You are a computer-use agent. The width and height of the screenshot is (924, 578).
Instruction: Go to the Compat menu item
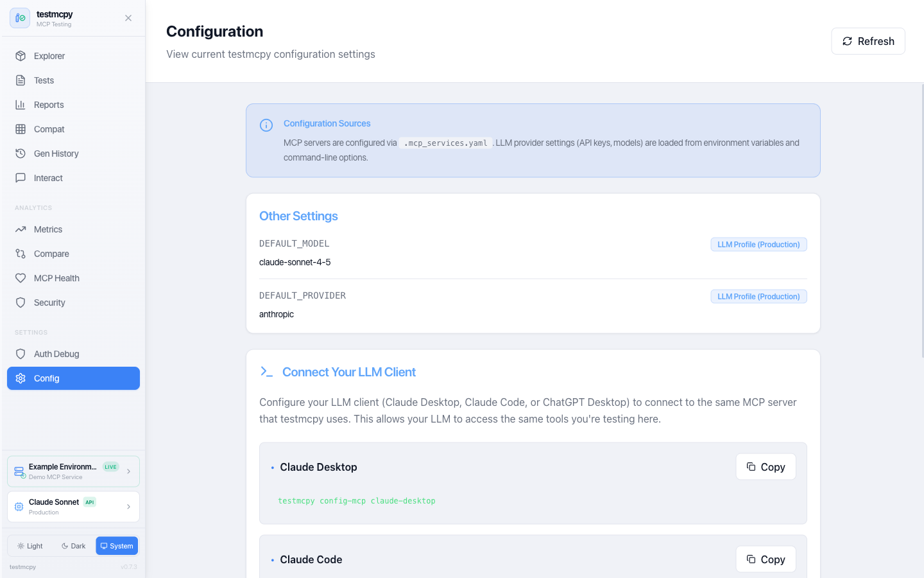[x=73, y=129]
